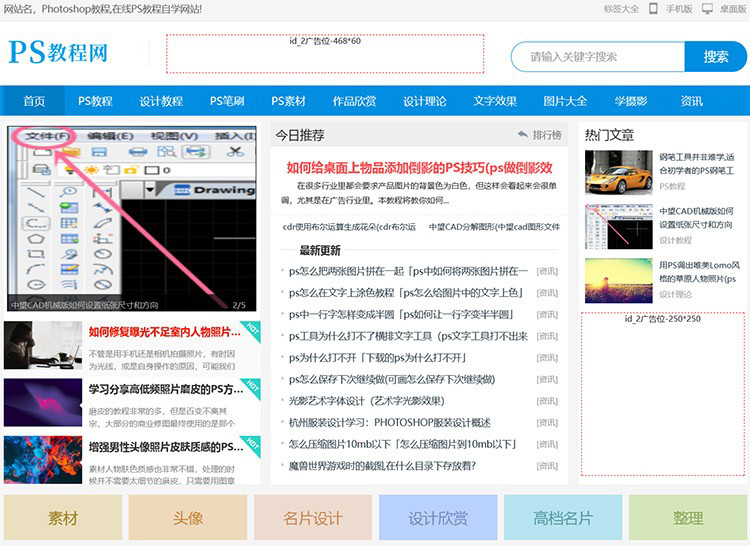
Task: Open hot article 钢笔工具并非难学
Action: click(x=697, y=164)
